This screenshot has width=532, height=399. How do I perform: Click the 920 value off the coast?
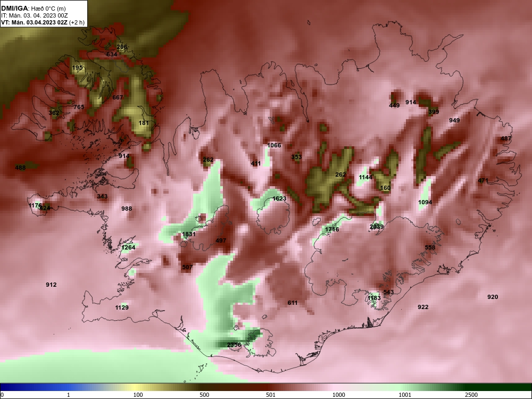click(493, 297)
